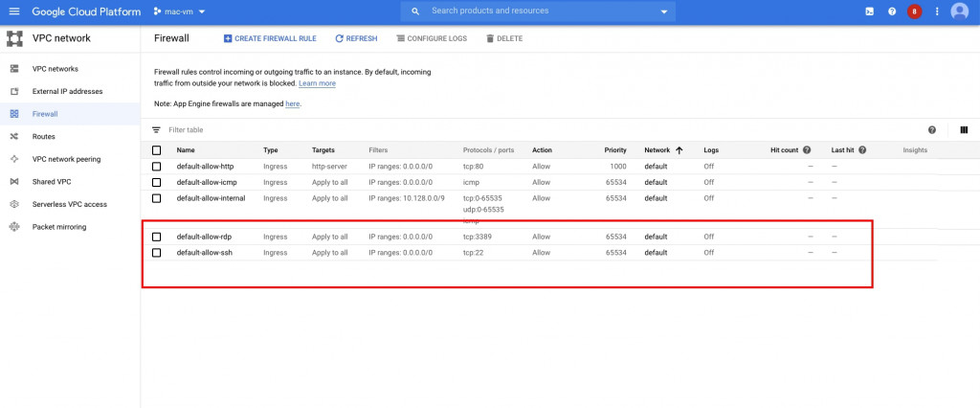The image size is (980, 408).
Task: Check the default-allow-ssh row checkbox
Action: pos(156,253)
